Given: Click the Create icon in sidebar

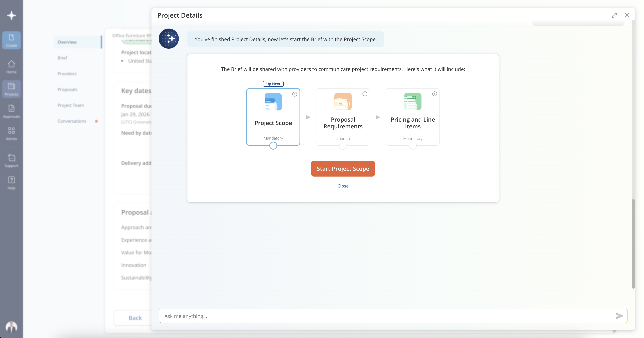Looking at the screenshot, I should click(12, 40).
